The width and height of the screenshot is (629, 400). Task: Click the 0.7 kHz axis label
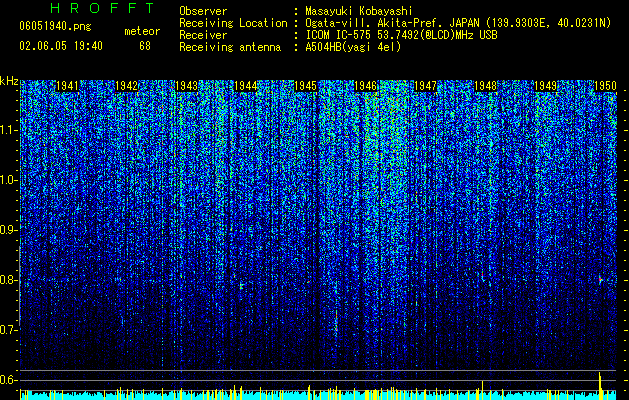(9, 330)
